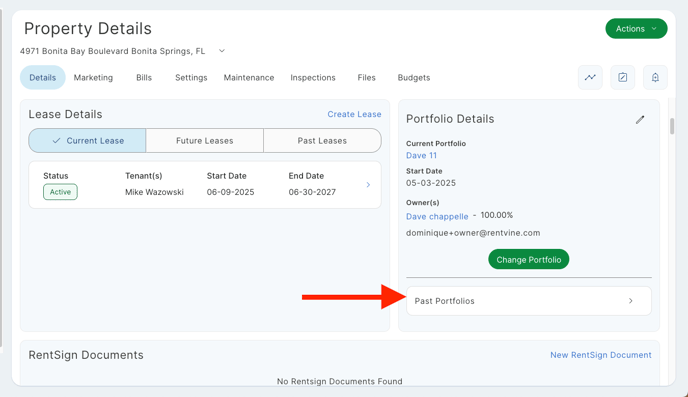Click owner Dave chappelle link
Screen dimensions: 688x397
pyautogui.click(x=437, y=216)
